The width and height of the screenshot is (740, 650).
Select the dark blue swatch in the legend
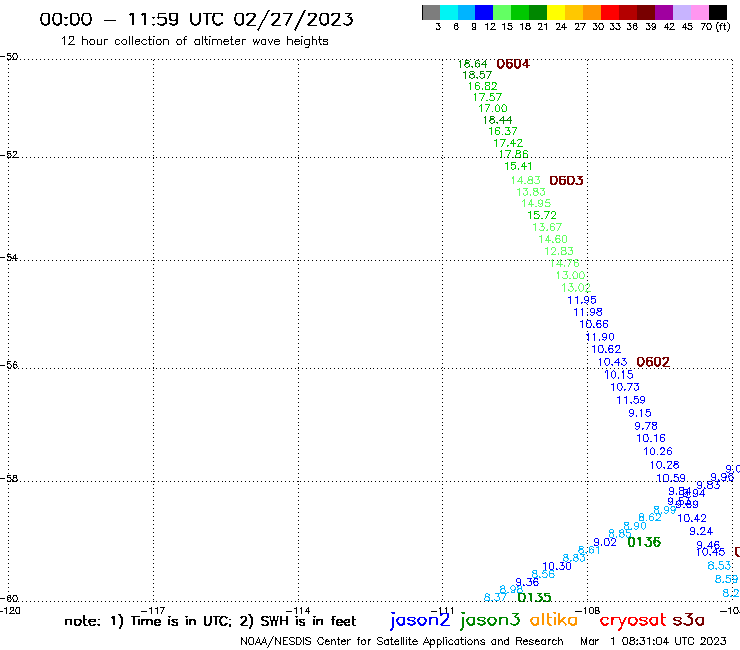pos(484,12)
